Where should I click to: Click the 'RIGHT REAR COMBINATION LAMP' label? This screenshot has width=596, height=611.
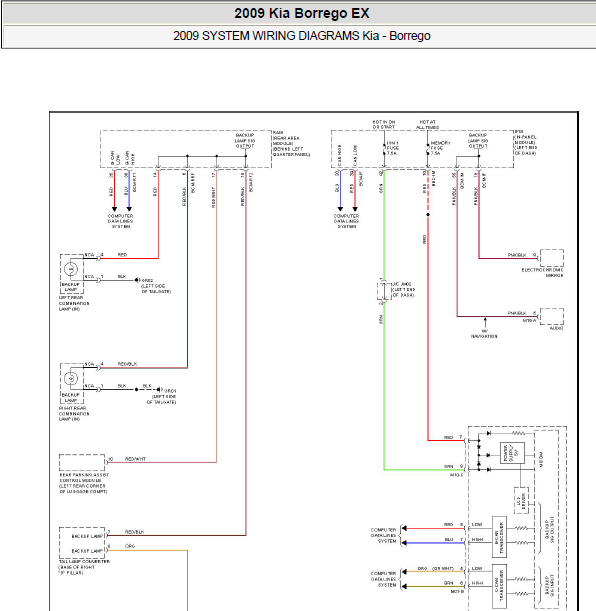74,413
